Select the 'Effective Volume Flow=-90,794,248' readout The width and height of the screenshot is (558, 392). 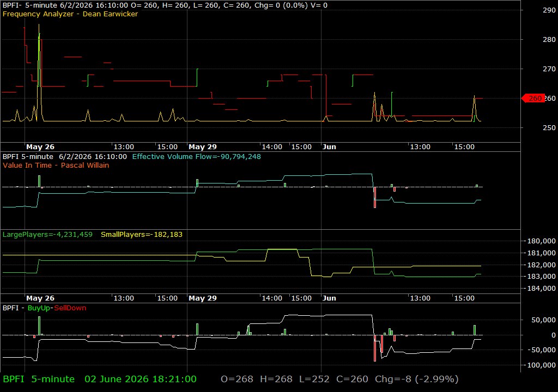[196, 156]
